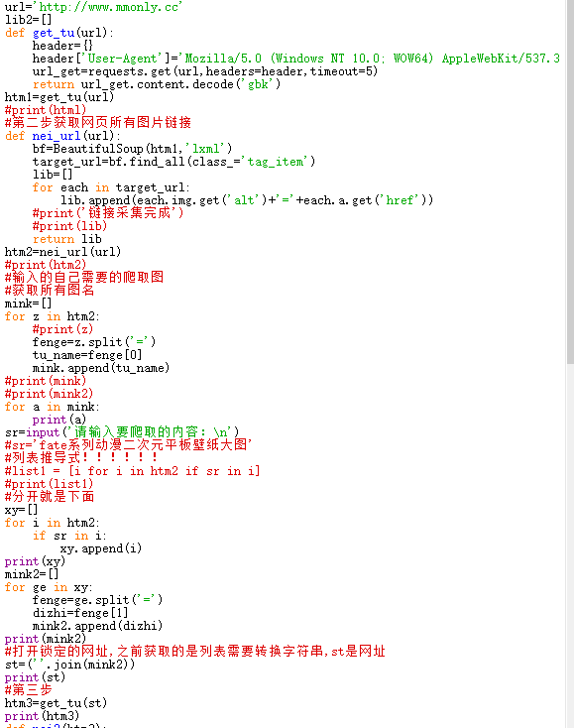The height and width of the screenshot is (728, 574).
Task: Click the line "xy=[]"
Action: coord(22,510)
